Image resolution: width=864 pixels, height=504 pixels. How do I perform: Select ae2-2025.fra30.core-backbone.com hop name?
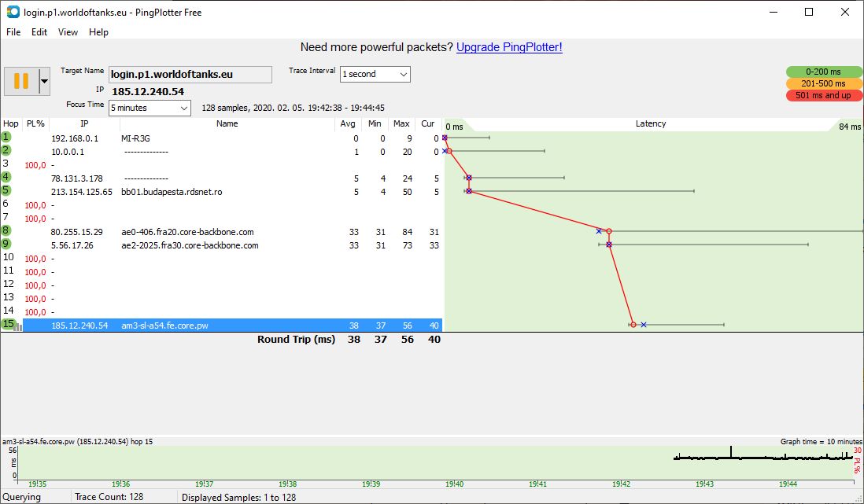click(x=190, y=245)
